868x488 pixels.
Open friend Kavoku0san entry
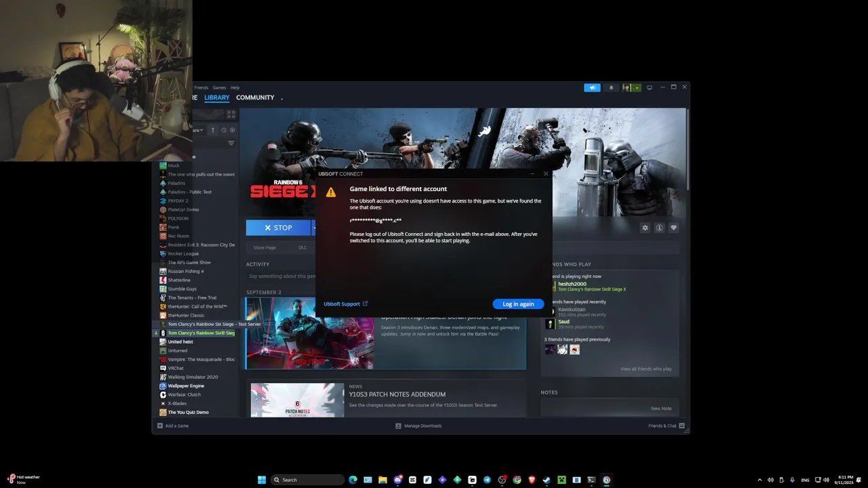point(572,309)
